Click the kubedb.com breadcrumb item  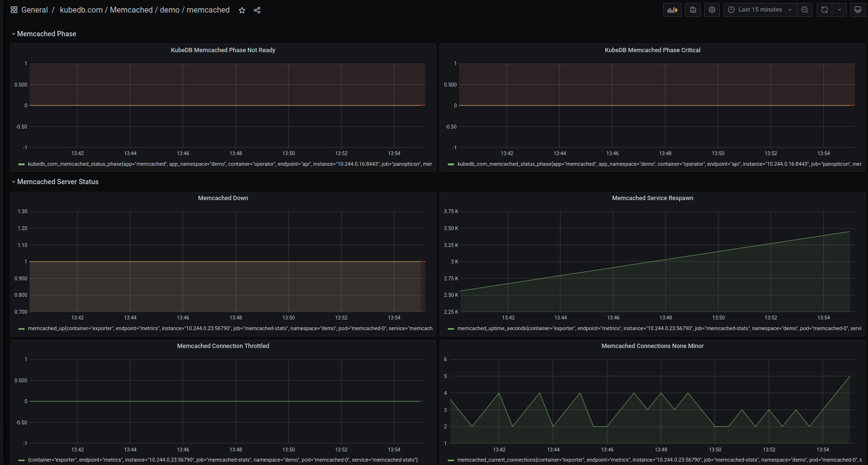80,10
